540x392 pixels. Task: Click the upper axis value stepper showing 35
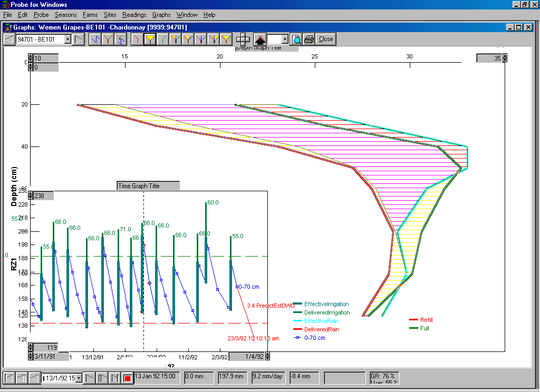coord(490,58)
